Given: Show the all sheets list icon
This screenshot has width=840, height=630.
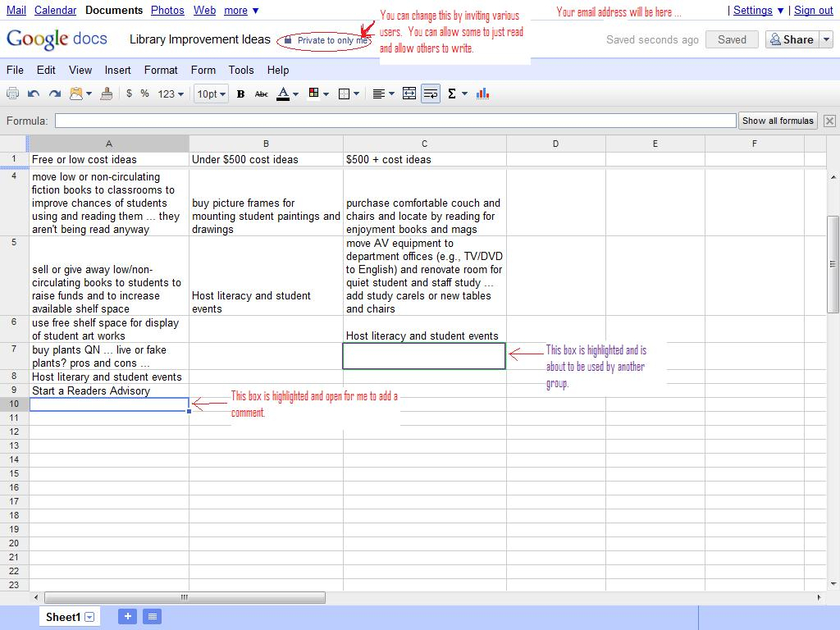Looking at the screenshot, I should [152, 617].
